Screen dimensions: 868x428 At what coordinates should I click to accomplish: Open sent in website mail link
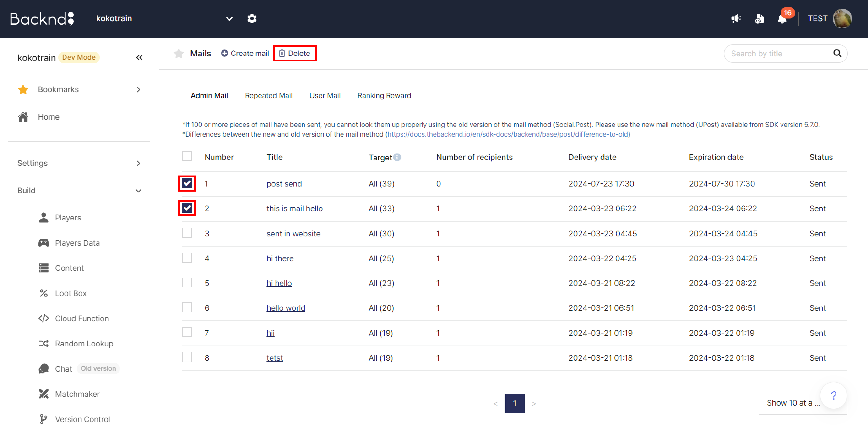tap(293, 234)
